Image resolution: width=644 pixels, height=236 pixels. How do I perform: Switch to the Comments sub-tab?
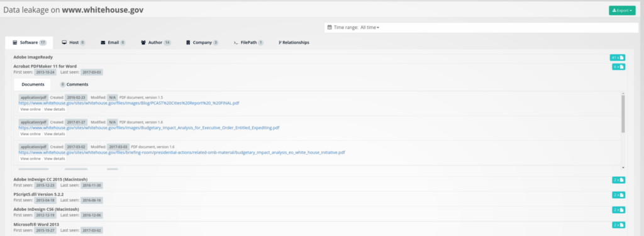click(74, 84)
